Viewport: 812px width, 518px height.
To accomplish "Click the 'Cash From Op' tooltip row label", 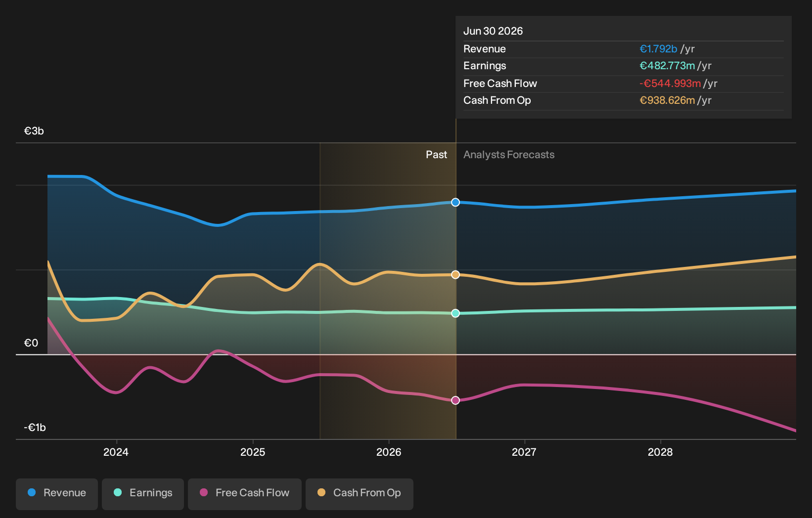I will pos(497,100).
